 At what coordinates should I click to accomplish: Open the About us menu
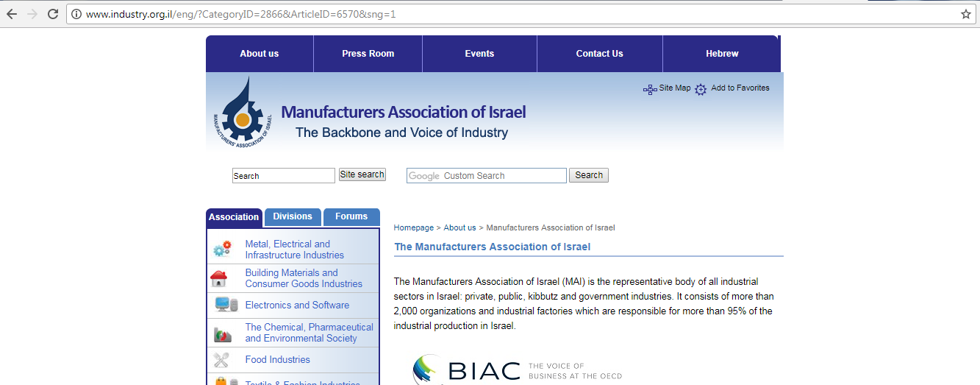[x=259, y=54]
